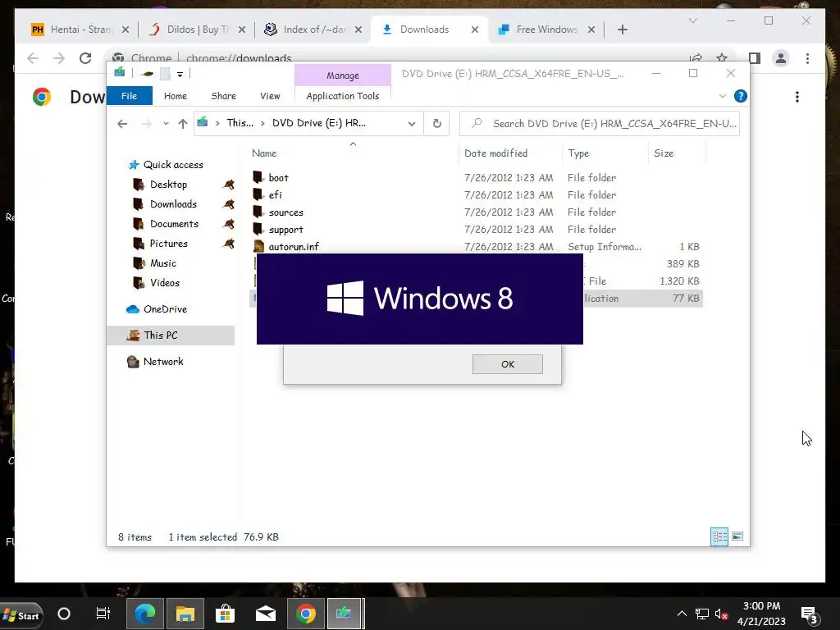This screenshot has height=630, width=840.
Task: Select the sources folder
Action: pyautogui.click(x=285, y=212)
